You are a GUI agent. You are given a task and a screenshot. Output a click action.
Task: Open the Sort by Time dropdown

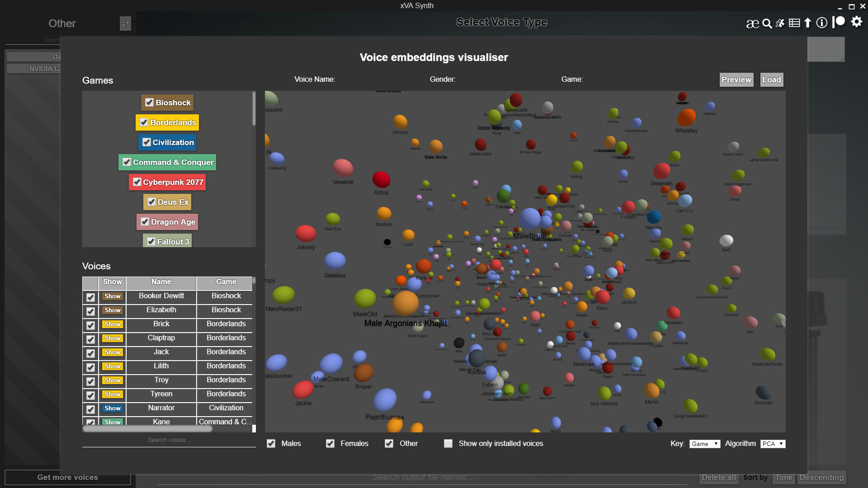783,477
